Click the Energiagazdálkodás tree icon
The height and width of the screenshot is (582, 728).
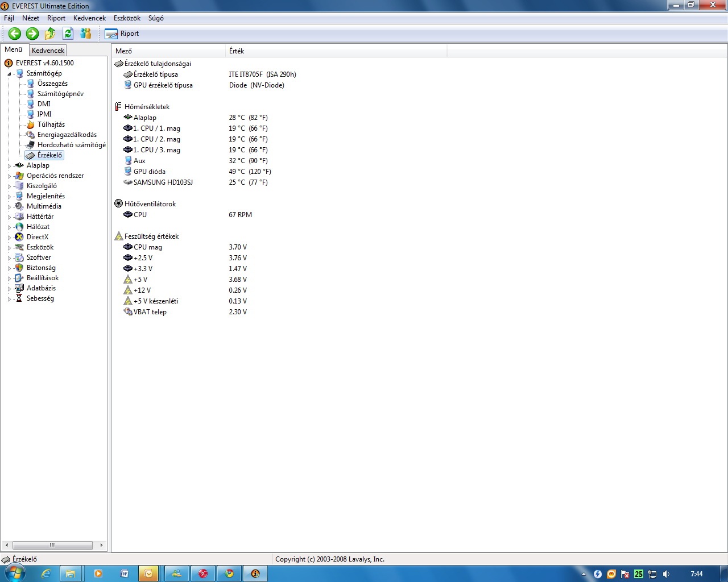coord(31,135)
